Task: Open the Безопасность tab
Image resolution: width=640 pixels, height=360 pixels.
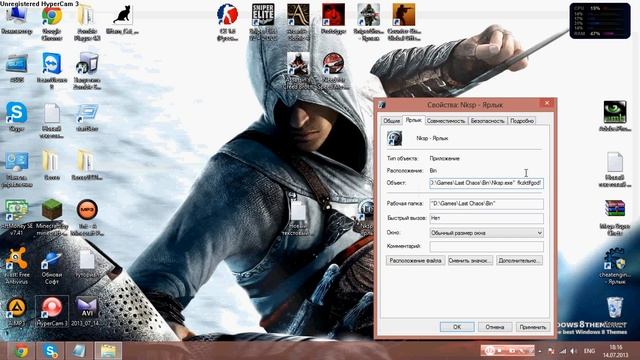Action: coord(487,121)
